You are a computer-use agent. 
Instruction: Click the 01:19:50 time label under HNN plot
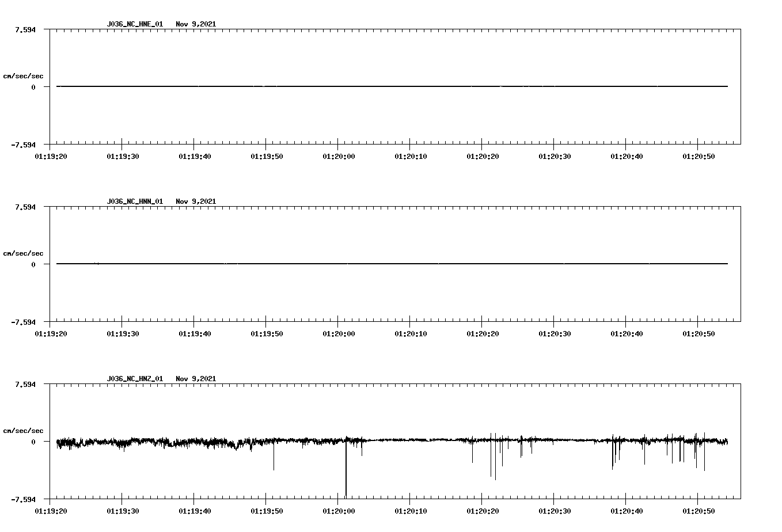click(x=267, y=333)
